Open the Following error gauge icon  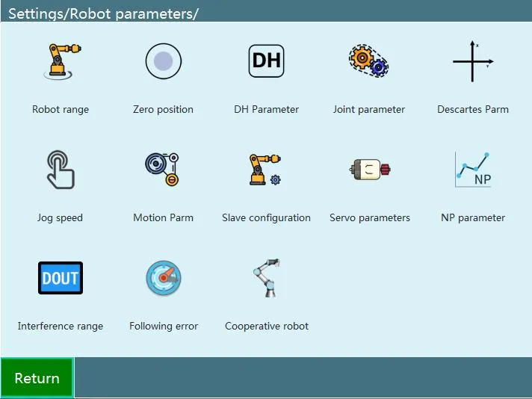164,278
